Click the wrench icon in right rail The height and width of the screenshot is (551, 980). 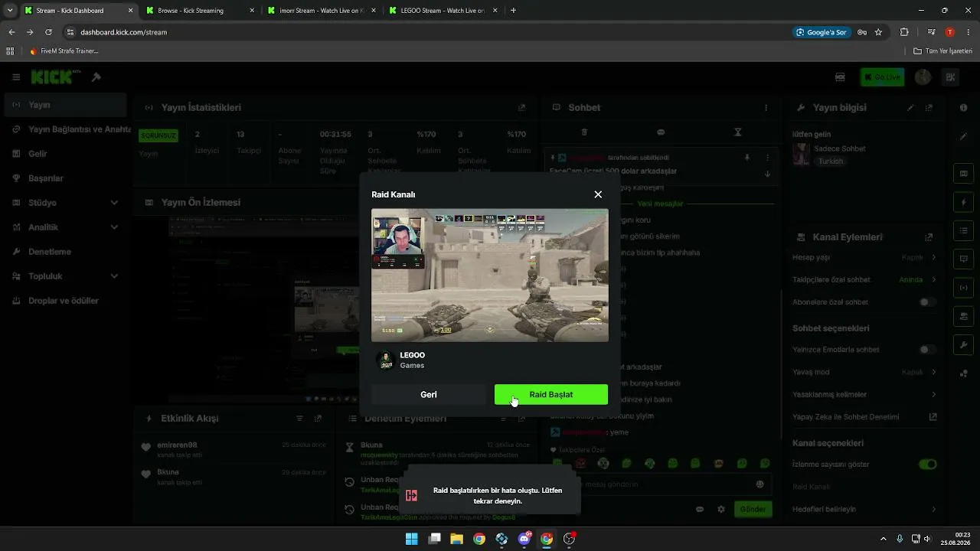pos(963,345)
